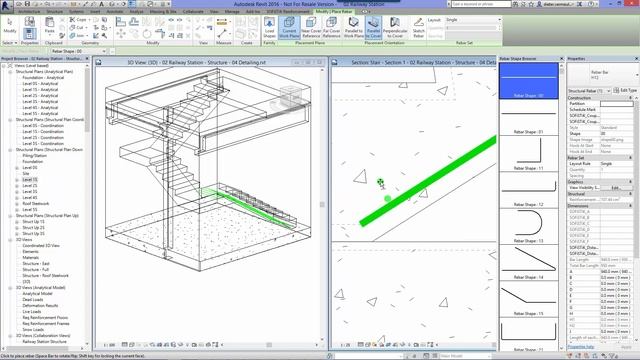This screenshot has width=640, height=360.
Task: Open Coordinated 3D View in Project Browser
Action: tap(41, 246)
